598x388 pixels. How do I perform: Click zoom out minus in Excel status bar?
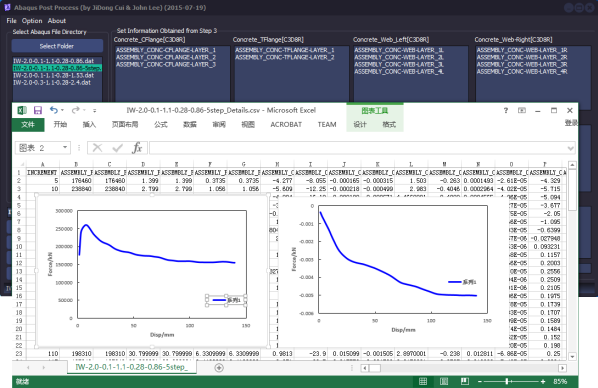[x=480, y=382]
